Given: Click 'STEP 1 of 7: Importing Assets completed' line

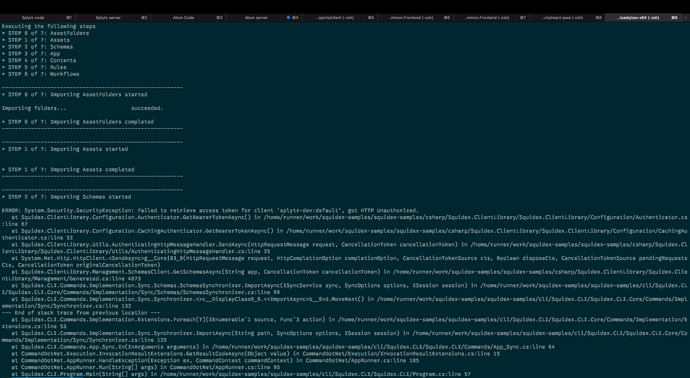Looking at the screenshot, I should click(x=68, y=169).
